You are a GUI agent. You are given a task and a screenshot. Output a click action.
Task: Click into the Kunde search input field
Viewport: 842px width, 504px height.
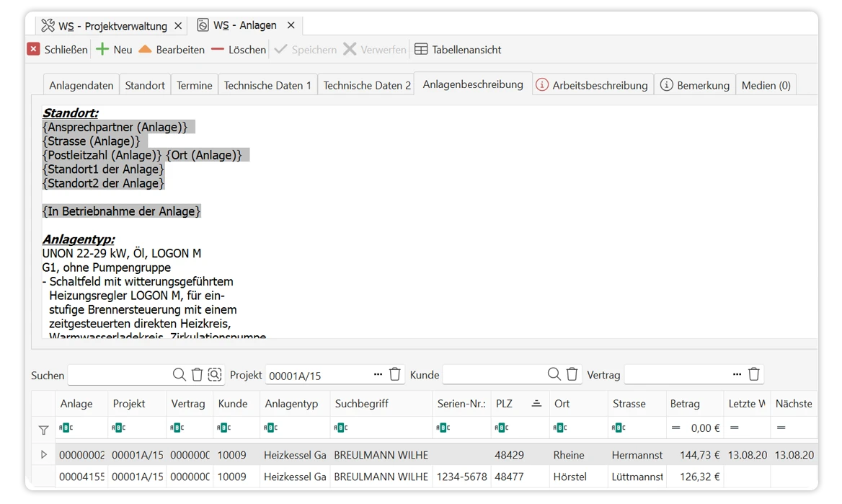494,375
